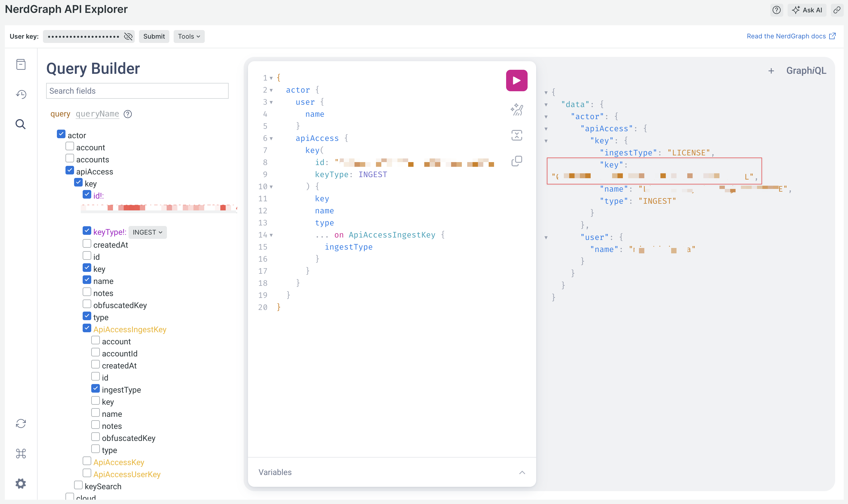Check the obfuscatedKey field under key
848x504 pixels.
[87, 304]
